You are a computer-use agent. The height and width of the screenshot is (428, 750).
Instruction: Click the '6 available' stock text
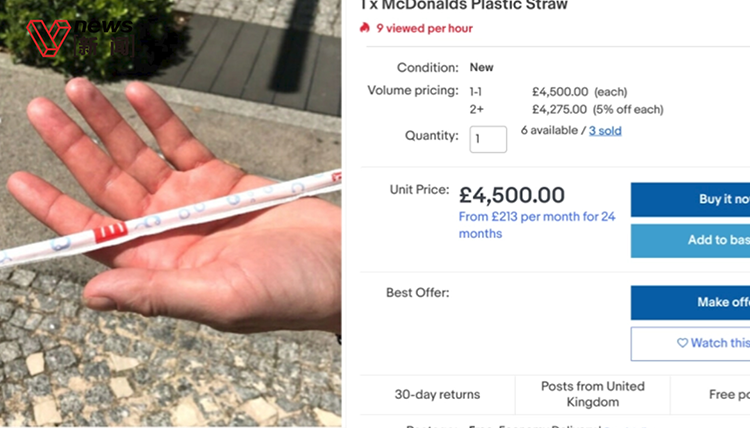[551, 131]
